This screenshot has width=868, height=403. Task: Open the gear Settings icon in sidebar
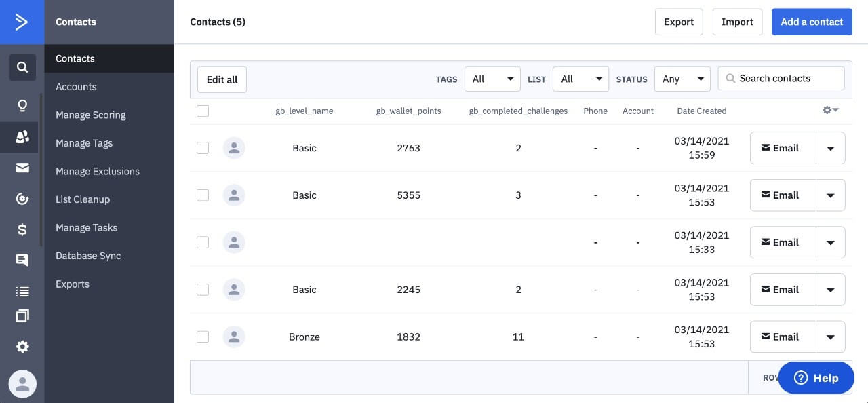pyautogui.click(x=22, y=347)
